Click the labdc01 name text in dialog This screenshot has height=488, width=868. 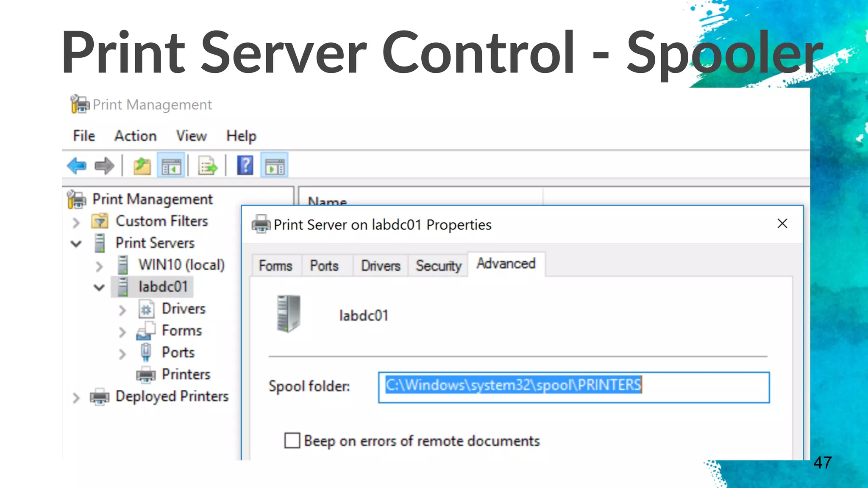coord(364,316)
